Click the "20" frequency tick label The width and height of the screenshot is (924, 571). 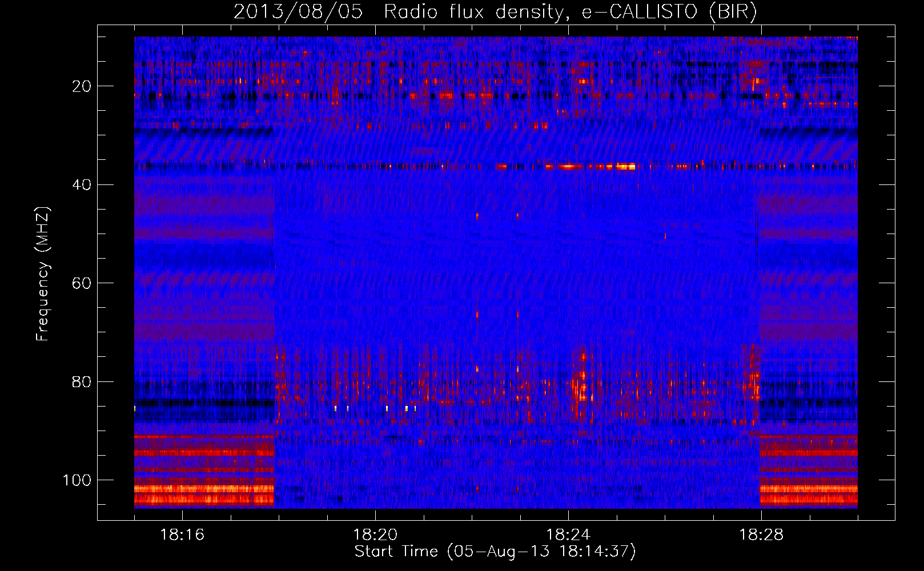coord(82,86)
